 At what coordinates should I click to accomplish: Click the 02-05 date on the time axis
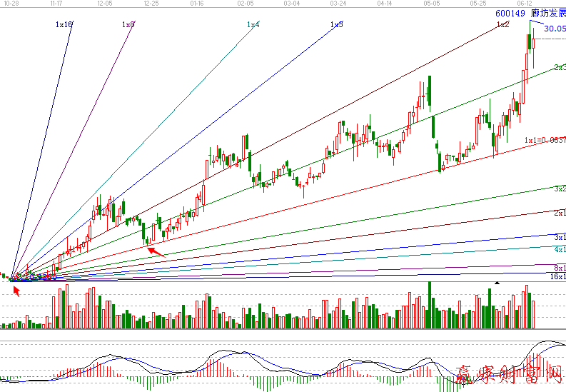click(x=245, y=4)
